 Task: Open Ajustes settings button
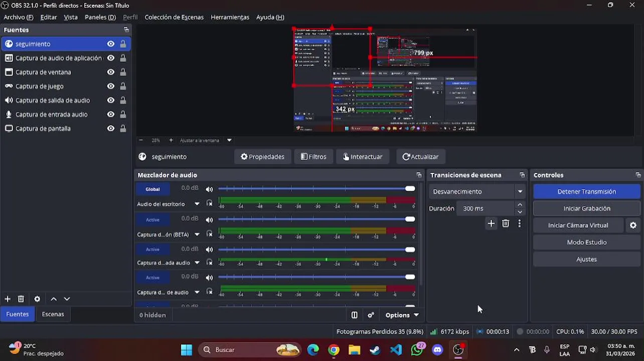pyautogui.click(x=586, y=259)
